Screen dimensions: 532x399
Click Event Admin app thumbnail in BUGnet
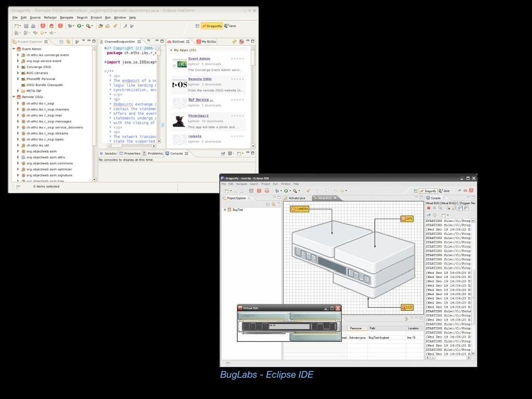179,64
